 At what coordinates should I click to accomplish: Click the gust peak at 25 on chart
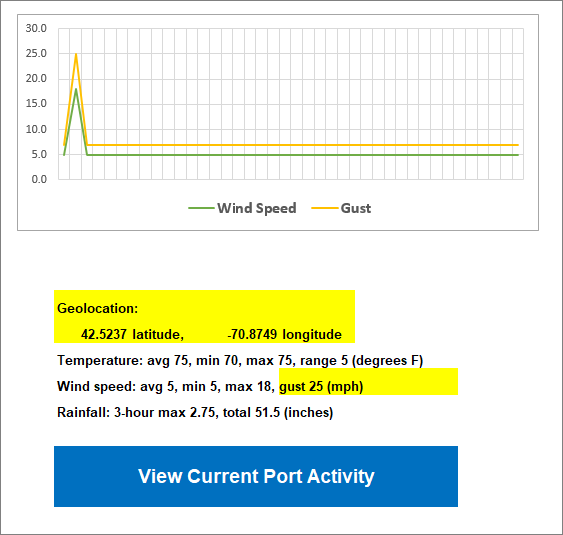(76, 54)
